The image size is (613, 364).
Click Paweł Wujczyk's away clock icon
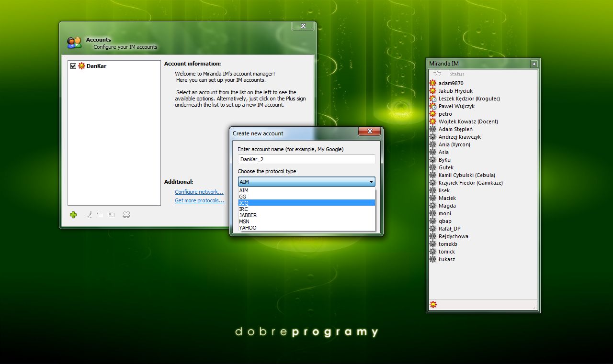coord(433,106)
